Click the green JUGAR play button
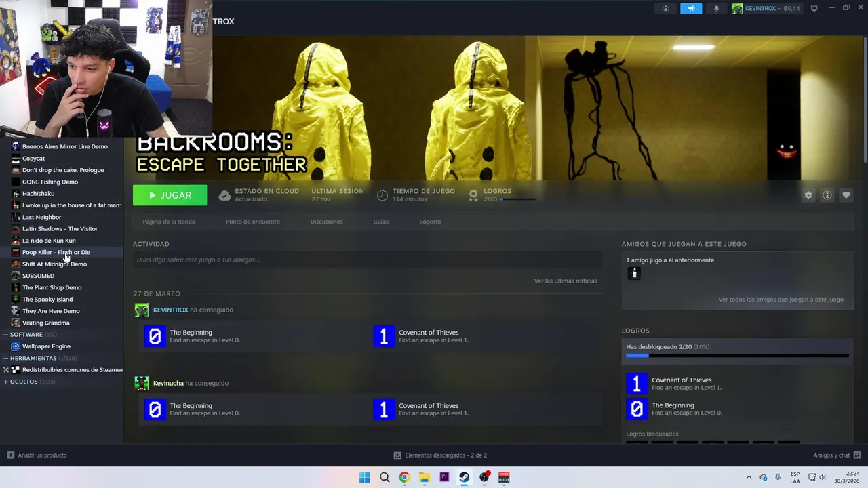 click(x=170, y=195)
